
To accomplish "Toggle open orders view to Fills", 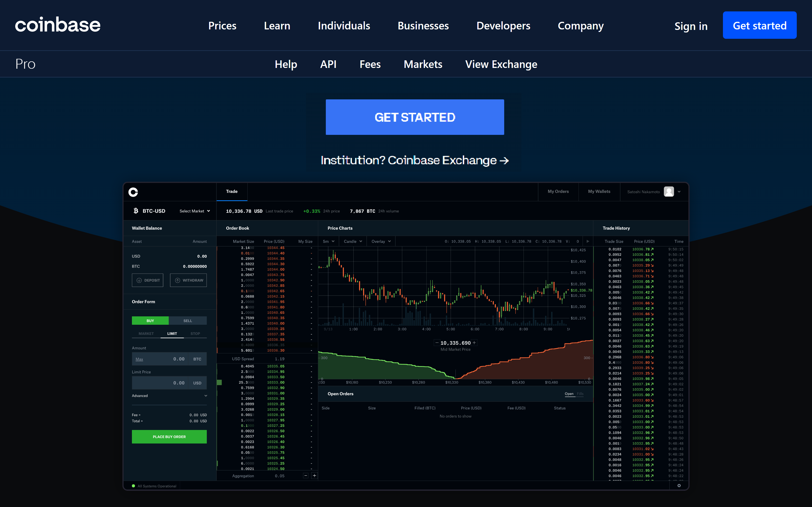I will (580, 394).
